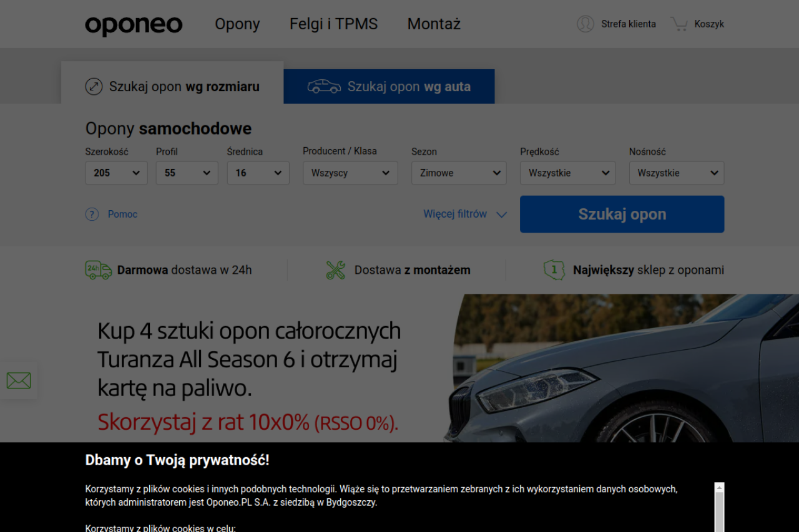Viewport: 799px width, 532px height.
Task: Click the Szukaj opon button
Action: pos(622,214)
